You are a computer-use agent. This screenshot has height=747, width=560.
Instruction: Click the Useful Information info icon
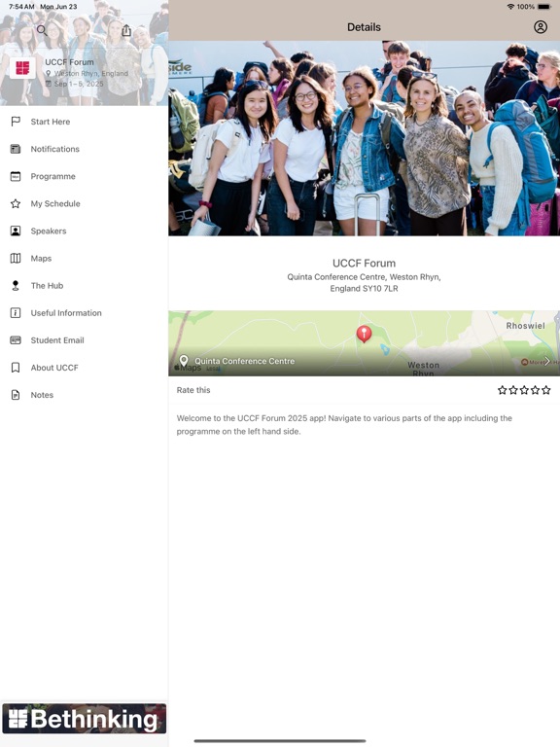(x=16, y=313)
